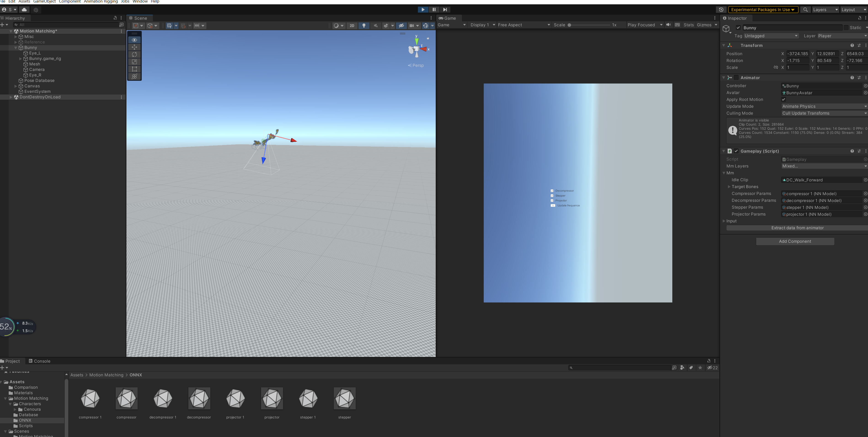
Task: Select the Rect tool in Scene overlay
Action: 134,69
